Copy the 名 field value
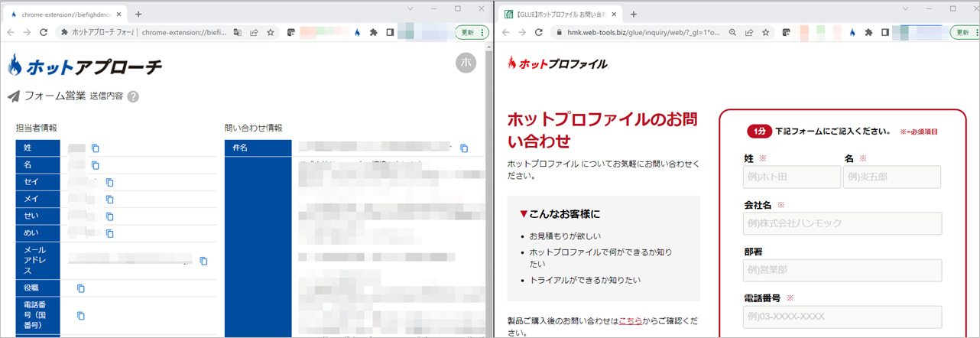980x338 pixels. [x=96, y=165]
